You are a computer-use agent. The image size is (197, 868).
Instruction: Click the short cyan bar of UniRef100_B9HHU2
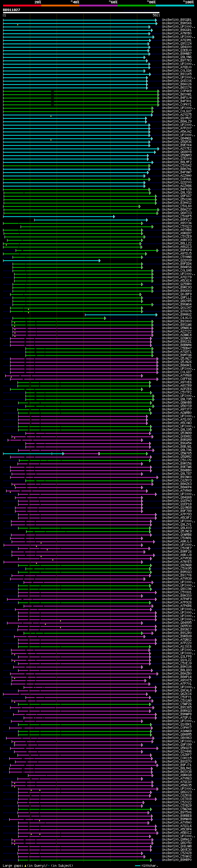point(121,315)
